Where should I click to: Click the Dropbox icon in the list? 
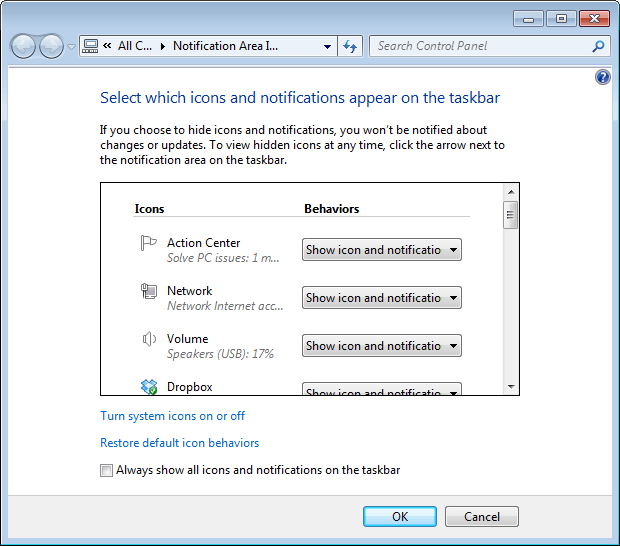point(149,387)
